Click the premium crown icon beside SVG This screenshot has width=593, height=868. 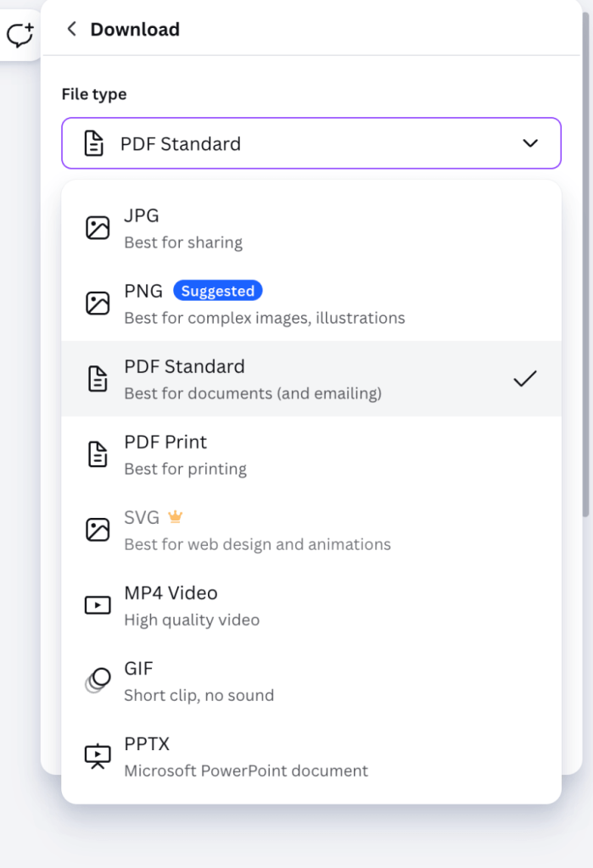pos(174,517)
